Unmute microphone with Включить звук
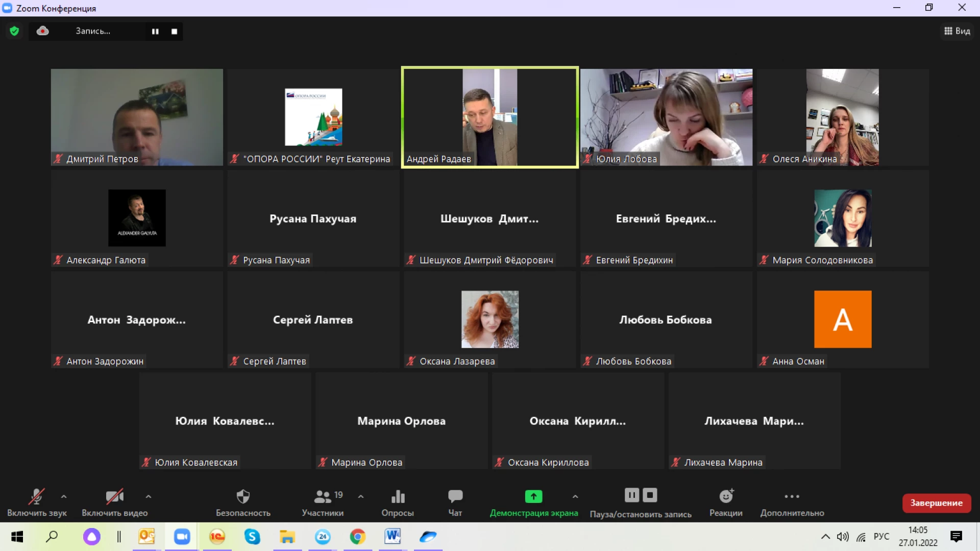Viewport: 980px width, 551px height. [x=36, y=497]
